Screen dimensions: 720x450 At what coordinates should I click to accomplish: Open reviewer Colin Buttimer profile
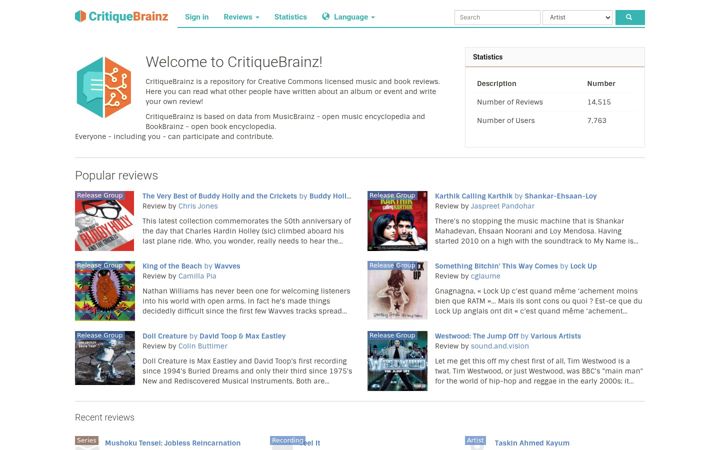click(202, 346)
